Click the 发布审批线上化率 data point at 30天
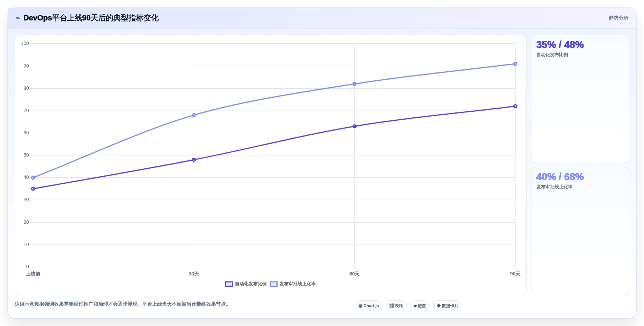Screen dimensions: 644x326 pos(194,115)
